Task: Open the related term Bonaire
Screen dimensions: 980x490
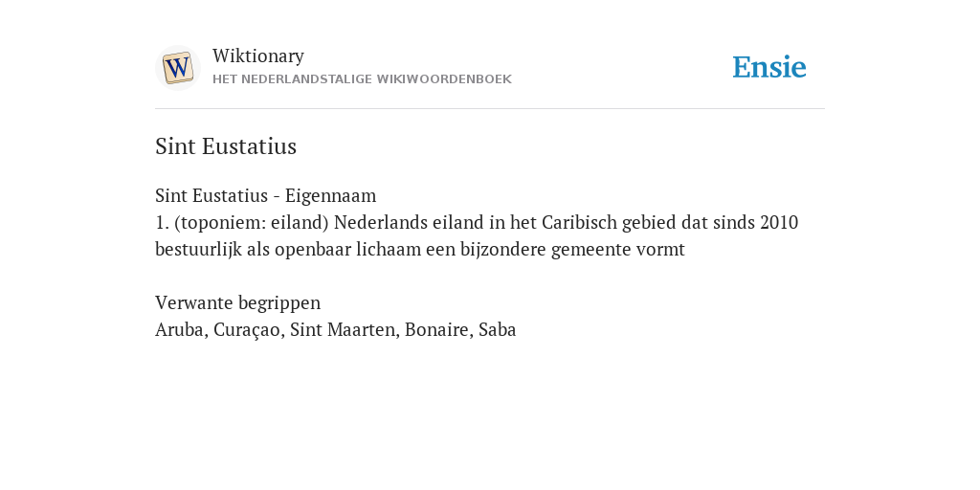Action: coord(436,329)
